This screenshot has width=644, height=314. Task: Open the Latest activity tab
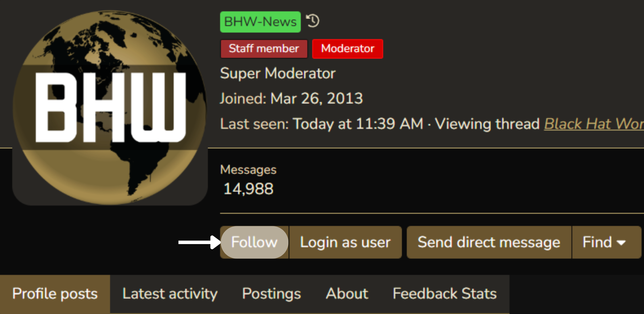[170, 294]
